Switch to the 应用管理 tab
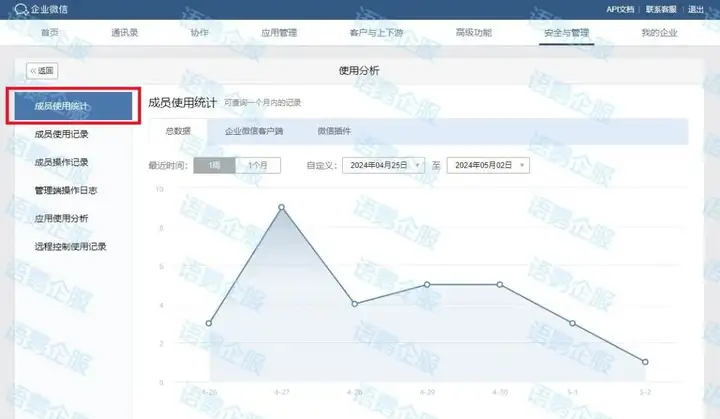The width and height of the screenshot is (720, 419). click(279, 33)
